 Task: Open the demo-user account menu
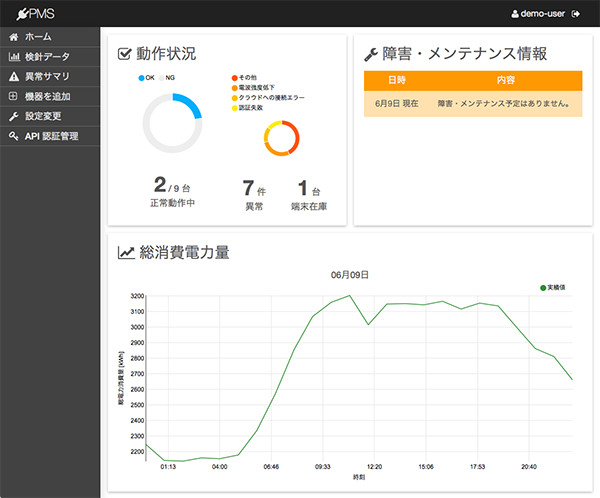click(x=538, y=15)
